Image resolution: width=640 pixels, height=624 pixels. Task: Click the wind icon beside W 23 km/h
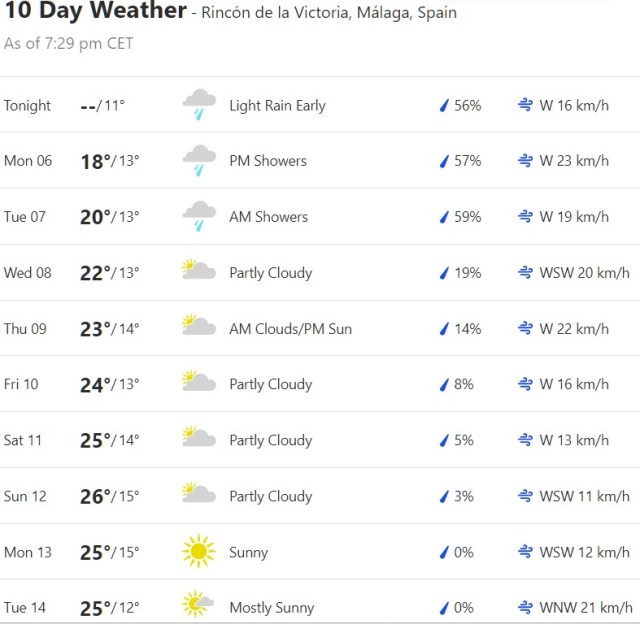tap(525, 161)
